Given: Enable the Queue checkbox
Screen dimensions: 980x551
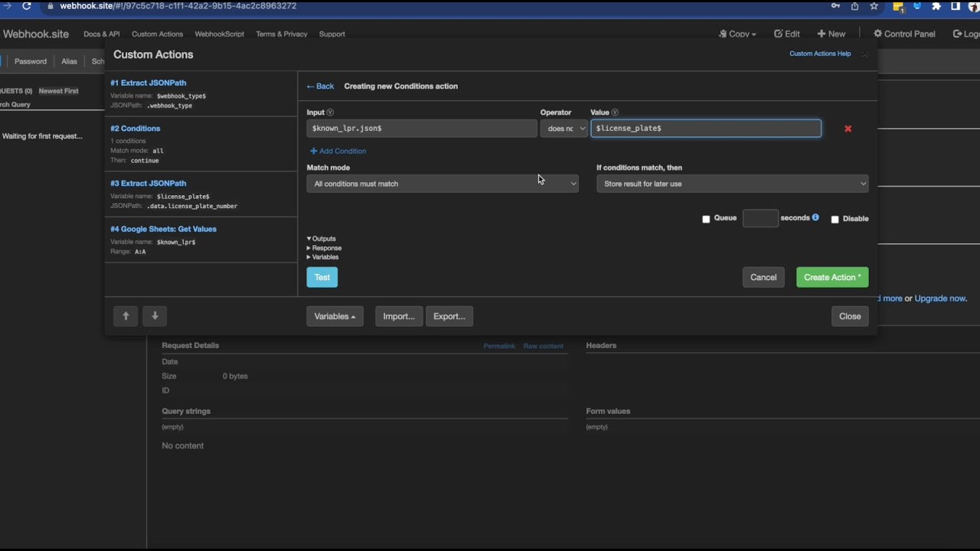Looking at the screenshot, I should point(706,219).
